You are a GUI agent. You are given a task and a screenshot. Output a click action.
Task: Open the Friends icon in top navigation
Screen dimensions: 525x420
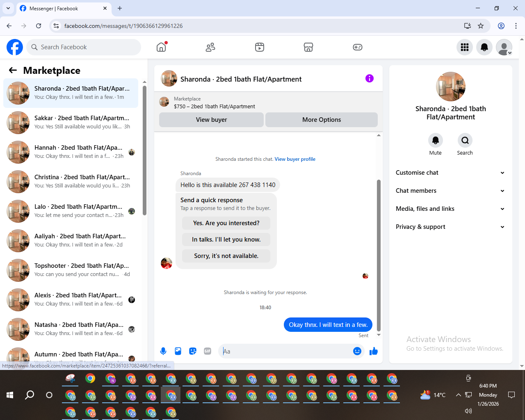pos(210,47)
